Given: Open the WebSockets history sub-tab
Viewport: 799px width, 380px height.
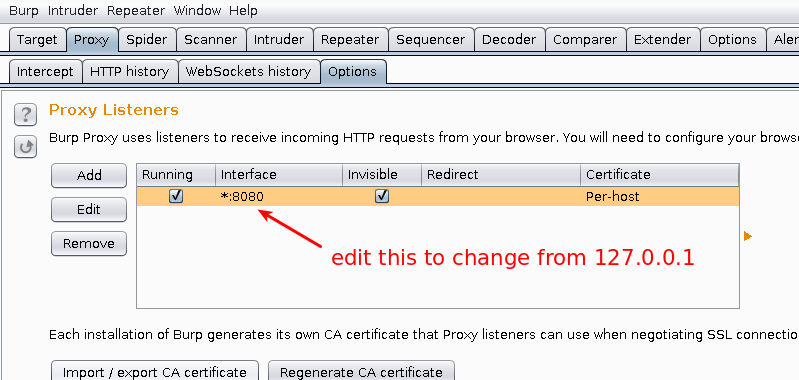Looking at the screenshot, I should click(248, 72).
